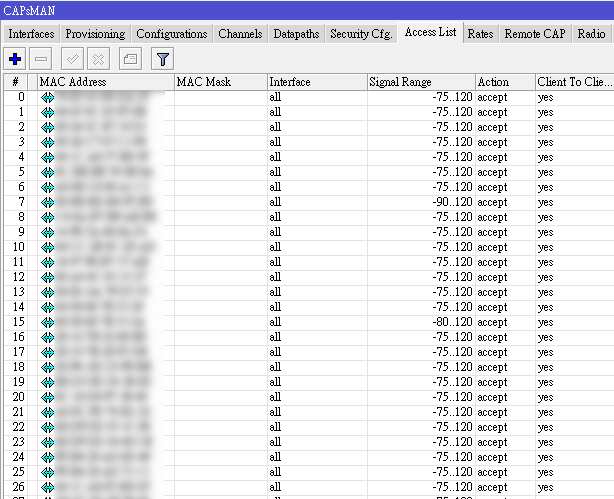Select the MAC icon in row 22
The width and height of the screenshot is (614, 499).
coord(48,427)
